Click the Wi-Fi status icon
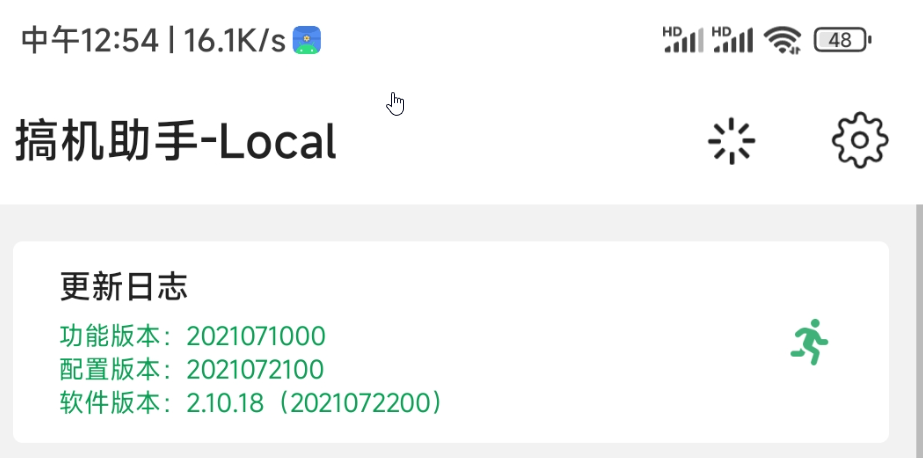The height and width of the screenshot is (458, 923). point(782,40)
